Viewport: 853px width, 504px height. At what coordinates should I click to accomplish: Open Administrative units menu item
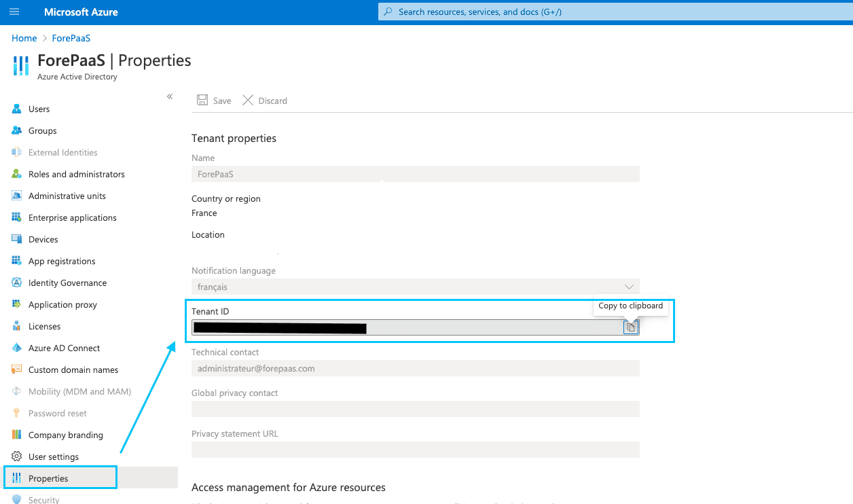[67, 196]
